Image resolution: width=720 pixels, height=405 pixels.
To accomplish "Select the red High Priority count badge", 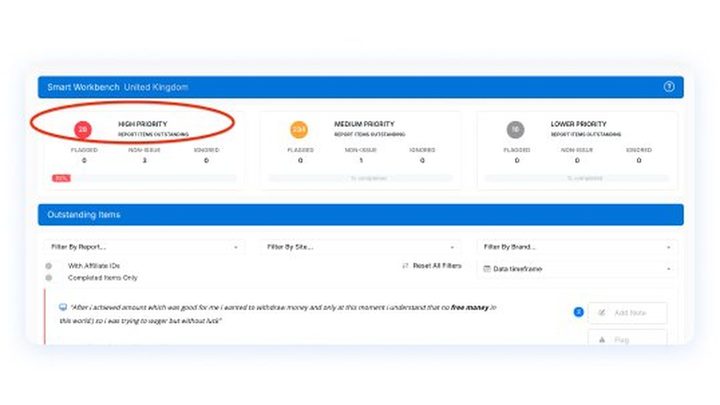I will click(x=83, y=129).
